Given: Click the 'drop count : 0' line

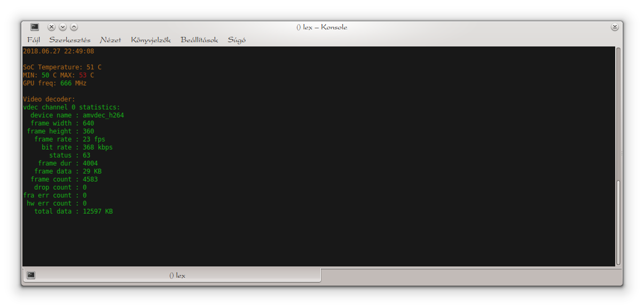Looking at the screenshot, I should (60, 187).
